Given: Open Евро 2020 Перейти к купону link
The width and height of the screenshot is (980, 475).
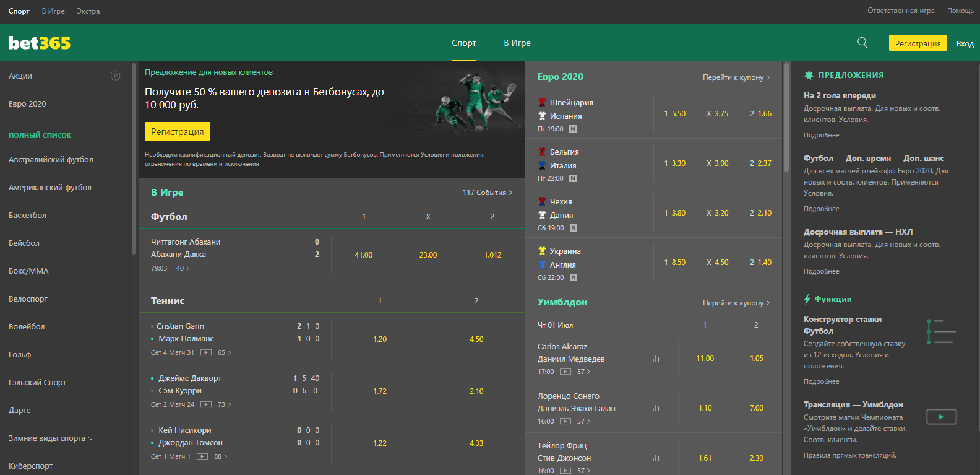Looking at the screenshot, I should (736, 77).
